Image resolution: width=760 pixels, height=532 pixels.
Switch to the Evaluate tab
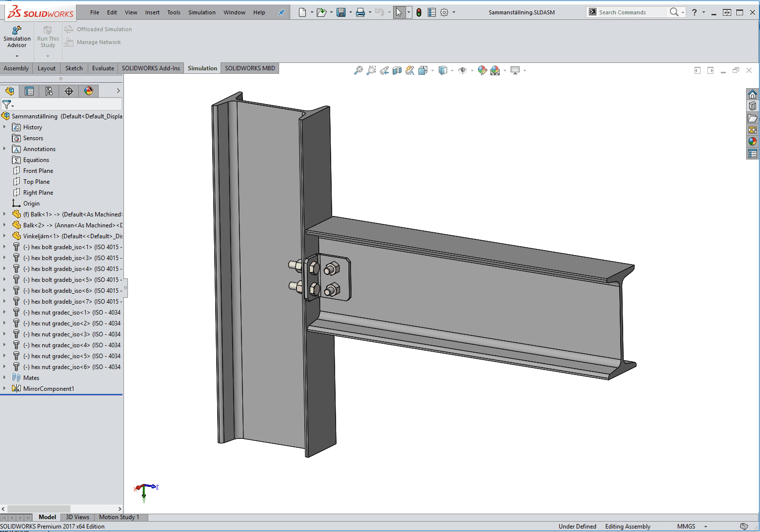click(103, 68)
